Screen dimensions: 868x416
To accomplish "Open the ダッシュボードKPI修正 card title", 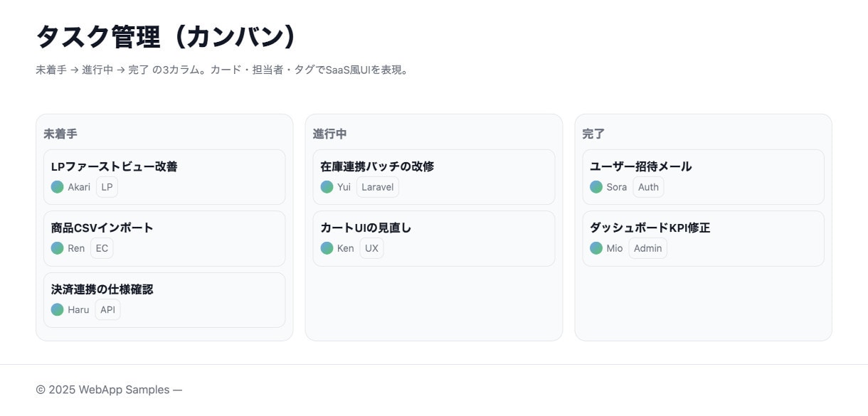I will (x=650, y=228).
